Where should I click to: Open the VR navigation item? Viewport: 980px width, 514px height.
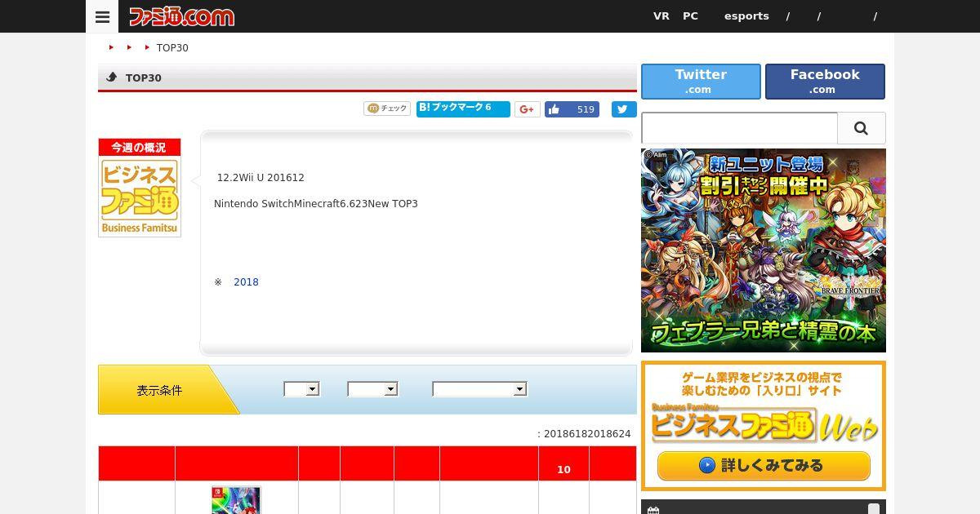pos(661,16)
